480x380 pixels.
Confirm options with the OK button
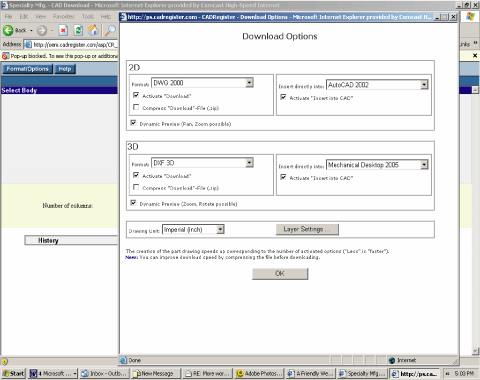tap(280, 274)
